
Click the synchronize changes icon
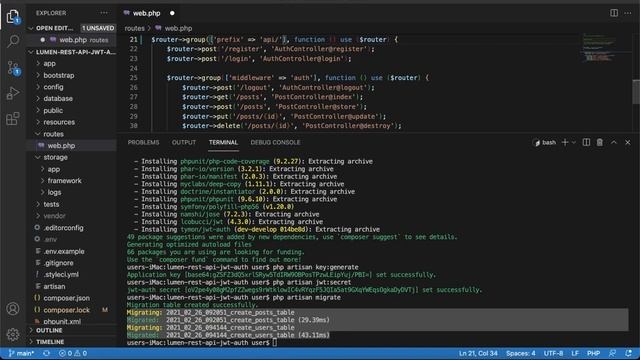pyautogui.click(x=47, y=353)
